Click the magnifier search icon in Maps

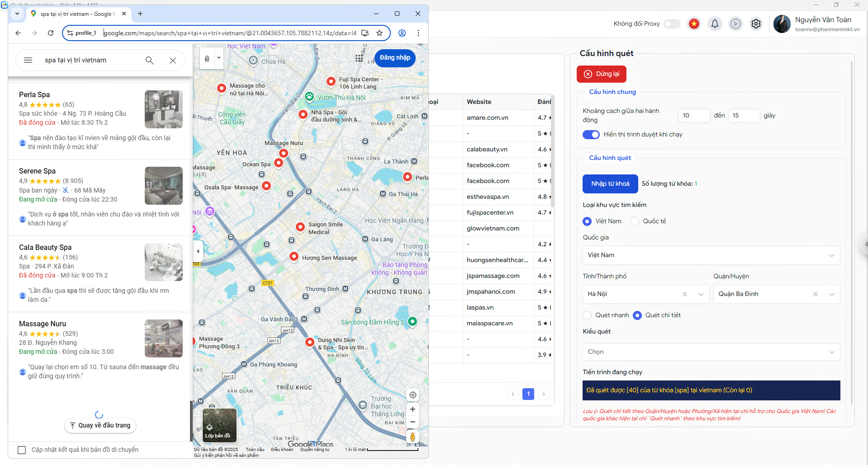pos(149,60)
